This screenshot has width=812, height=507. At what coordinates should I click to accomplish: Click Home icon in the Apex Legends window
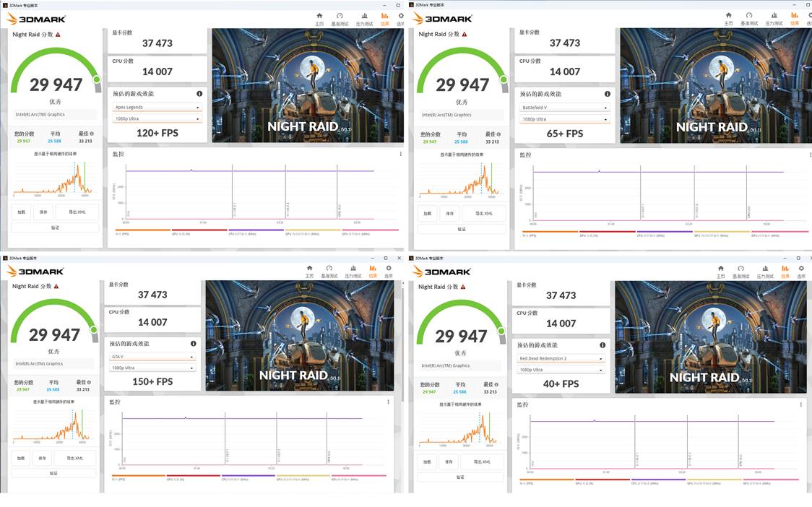[x=319, y=16]
